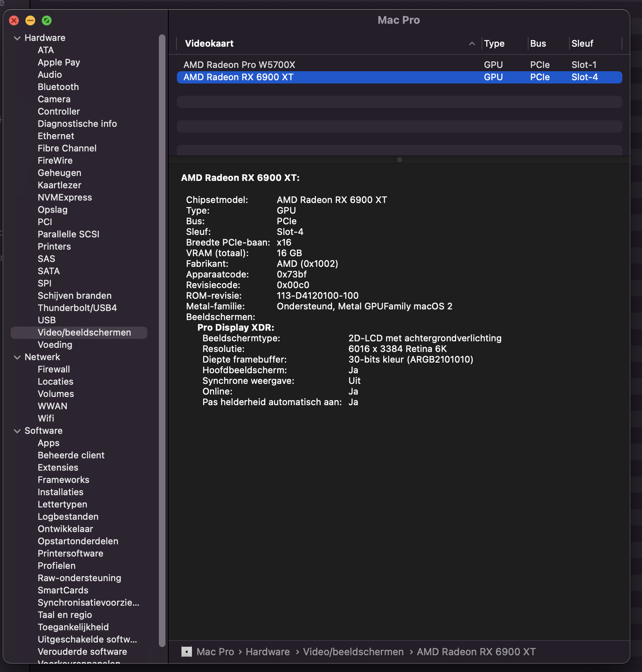
Task: Open Geheugen in the sidebar
Action: point(59,173)
